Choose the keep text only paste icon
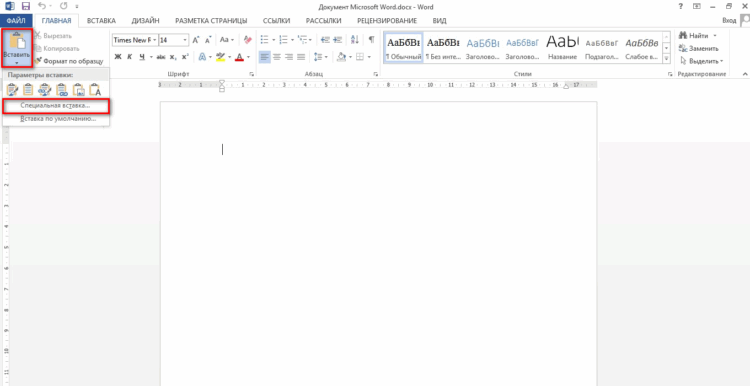Viewport: 750px width, 386px height. tap(95, 89)
